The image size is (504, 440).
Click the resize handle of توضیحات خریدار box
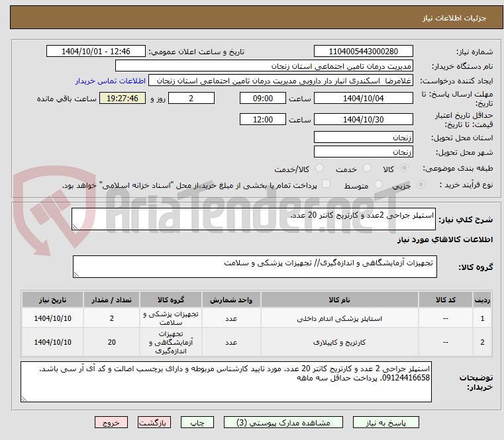coord(24,398)
